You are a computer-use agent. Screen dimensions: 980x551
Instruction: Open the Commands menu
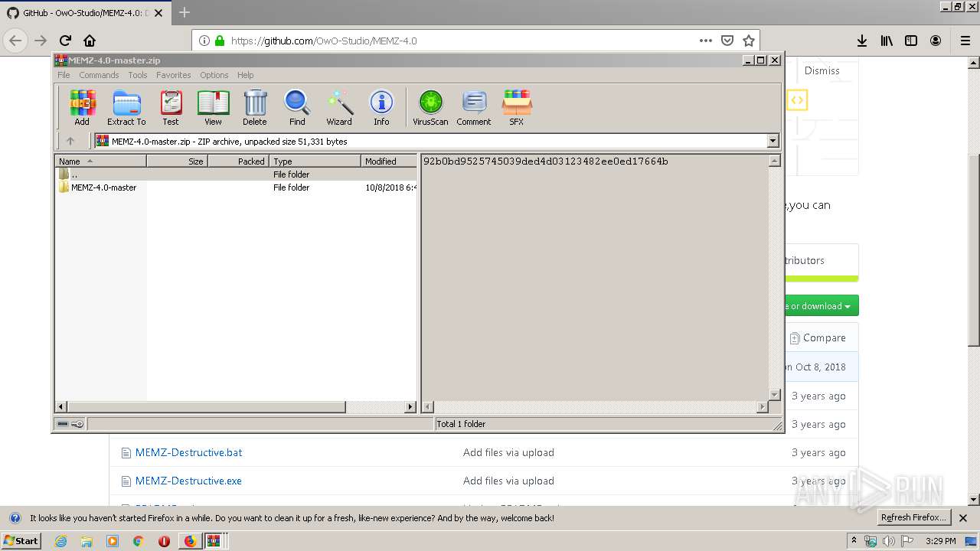[x=99, y=75]
